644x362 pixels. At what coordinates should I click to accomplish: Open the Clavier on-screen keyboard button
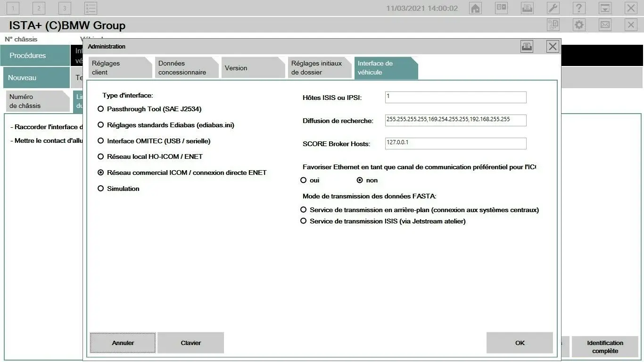(190, 343)
